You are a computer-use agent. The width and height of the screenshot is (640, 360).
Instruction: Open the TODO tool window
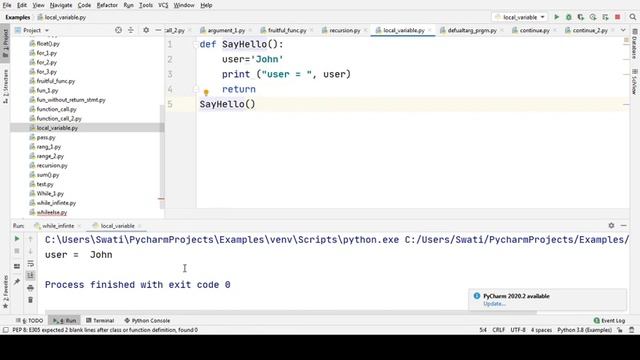[29, 320]
